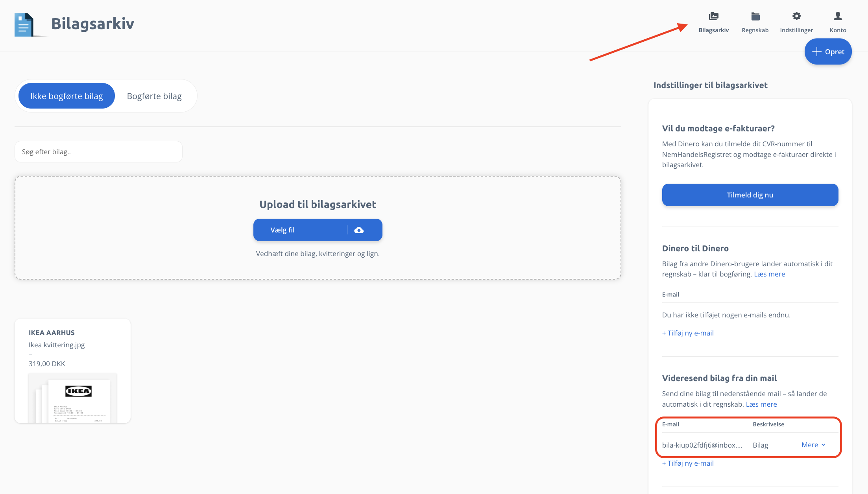Click the Tilmeld dig nu button
Screen dimensions: 868x494
tap(750, 195)
